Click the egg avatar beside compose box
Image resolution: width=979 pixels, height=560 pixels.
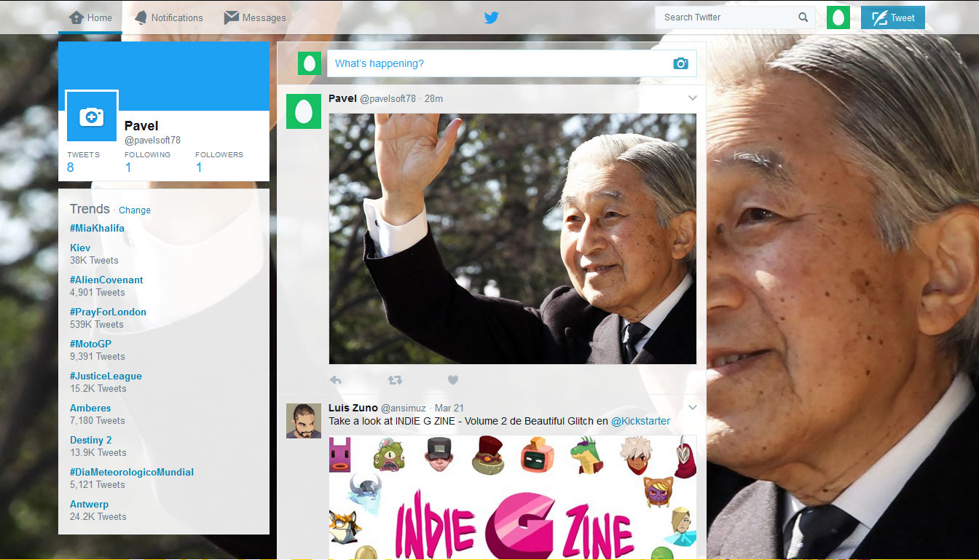(310, 63)
